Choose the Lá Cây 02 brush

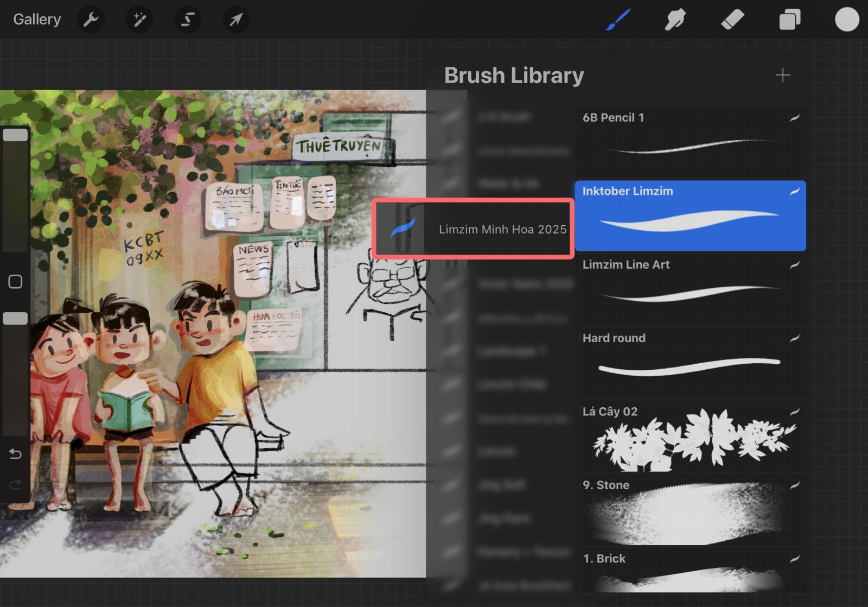tap(690, 436)
